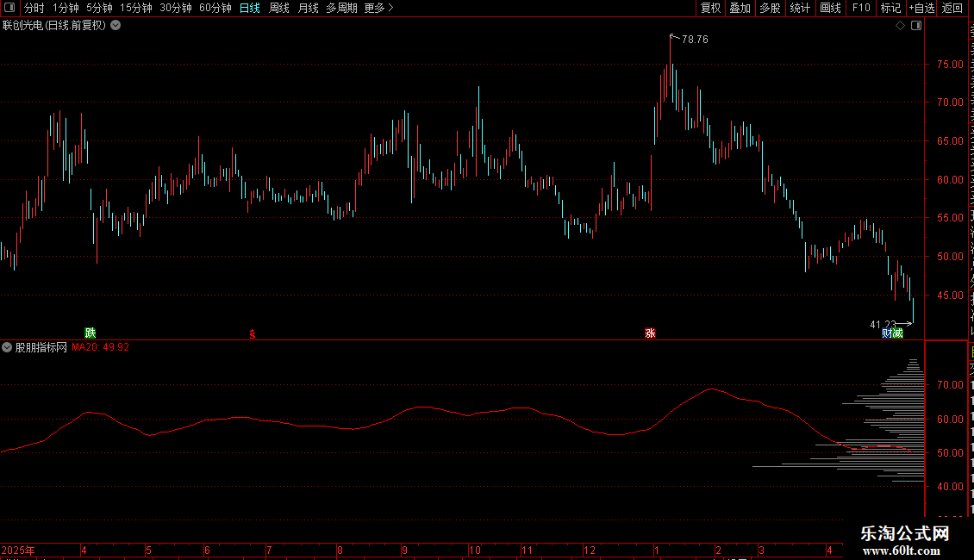Select the 5分钟 period tab
974x560 pixels.
pyautogui.click(x=99, y=8)
